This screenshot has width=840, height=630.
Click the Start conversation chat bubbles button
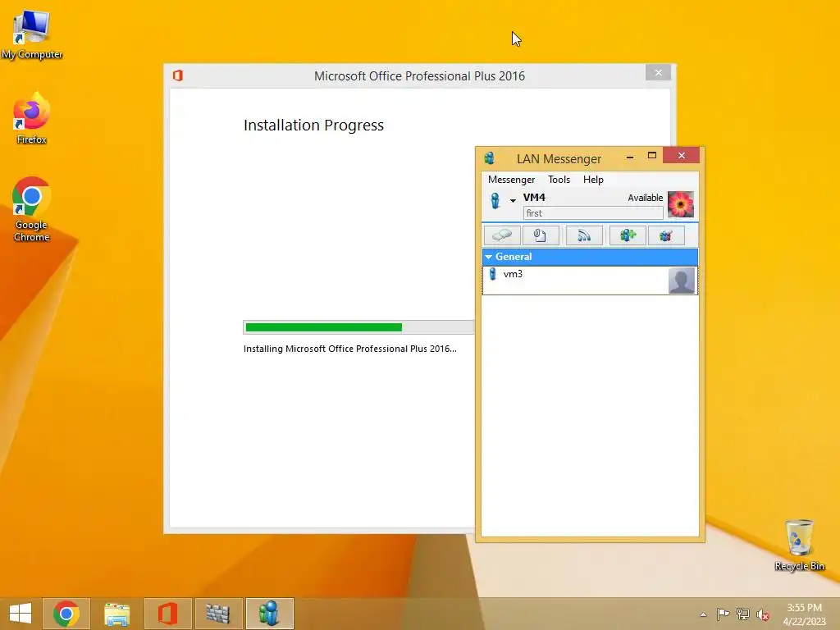[502, 235]
